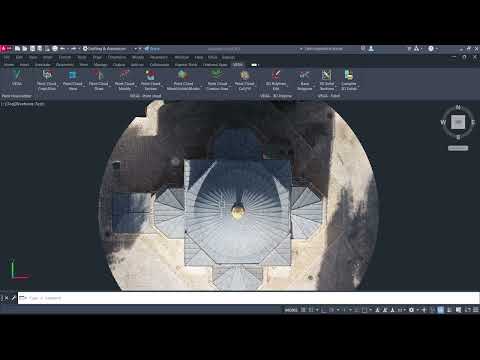Screen dimensions: 480x360
Task: Click the VRSA - 3D Polyline panel title
Action: click(x=276, y=96)
